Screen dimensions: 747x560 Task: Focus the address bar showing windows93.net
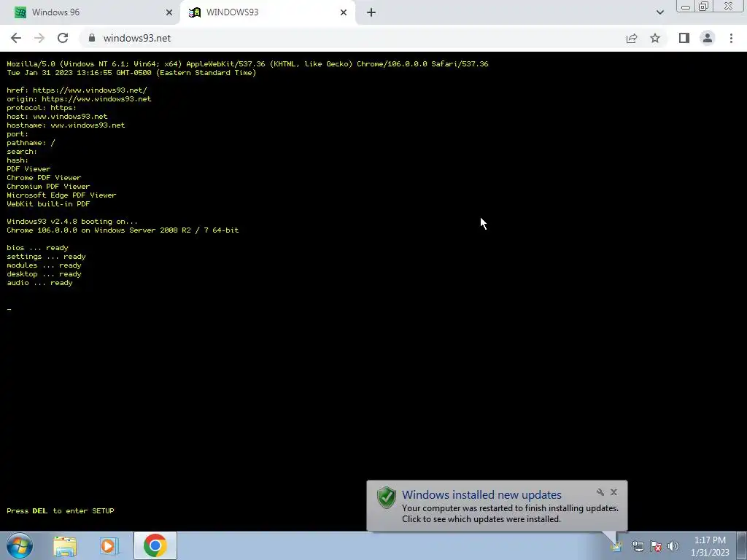(352, 38)
